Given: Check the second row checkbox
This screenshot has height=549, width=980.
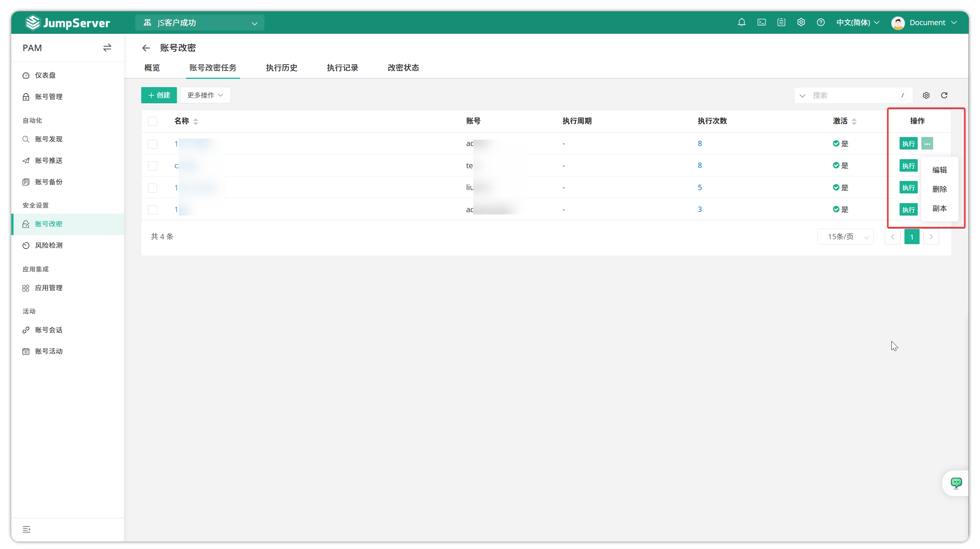Looking at the screenshot, I should tap(153, 166).
